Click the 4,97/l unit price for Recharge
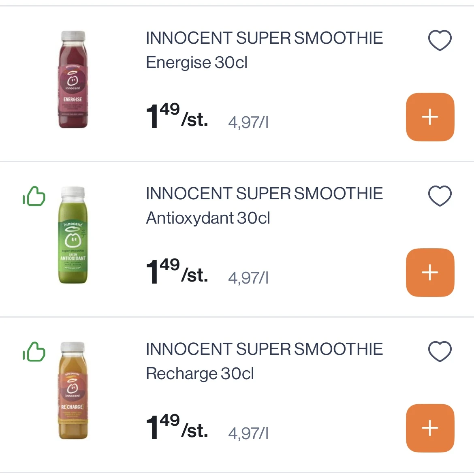This screenshot has height=476, width=474. [x=248, y=433]
